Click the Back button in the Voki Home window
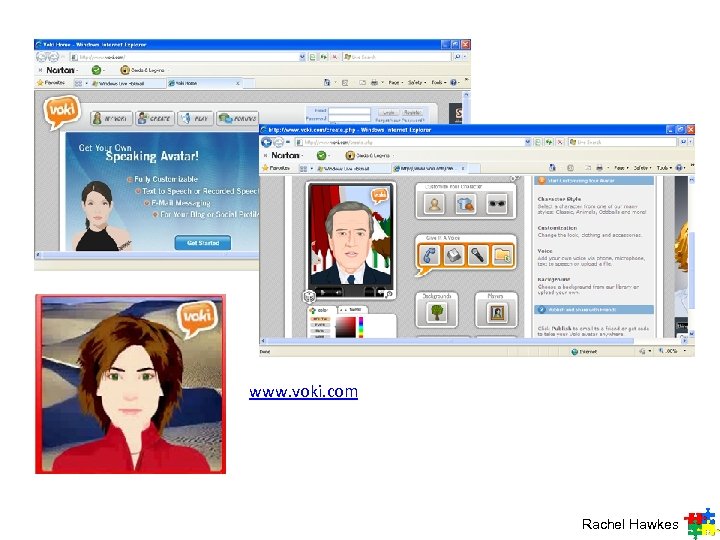 [x=42, y=57]
